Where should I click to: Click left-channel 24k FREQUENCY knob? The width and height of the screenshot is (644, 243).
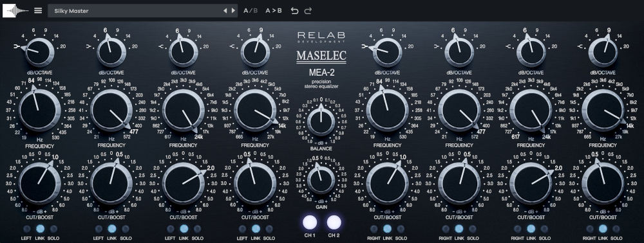click(x=183, y=110)
